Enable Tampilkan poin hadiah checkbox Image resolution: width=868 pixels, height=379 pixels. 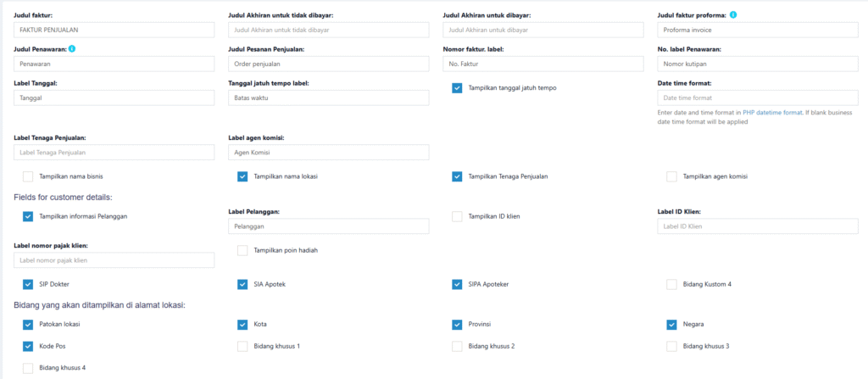242,250
